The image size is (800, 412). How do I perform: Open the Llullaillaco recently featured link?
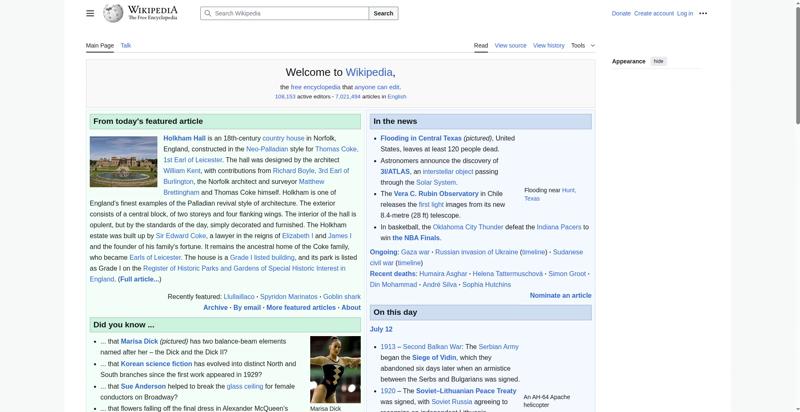tap(239, 297)
